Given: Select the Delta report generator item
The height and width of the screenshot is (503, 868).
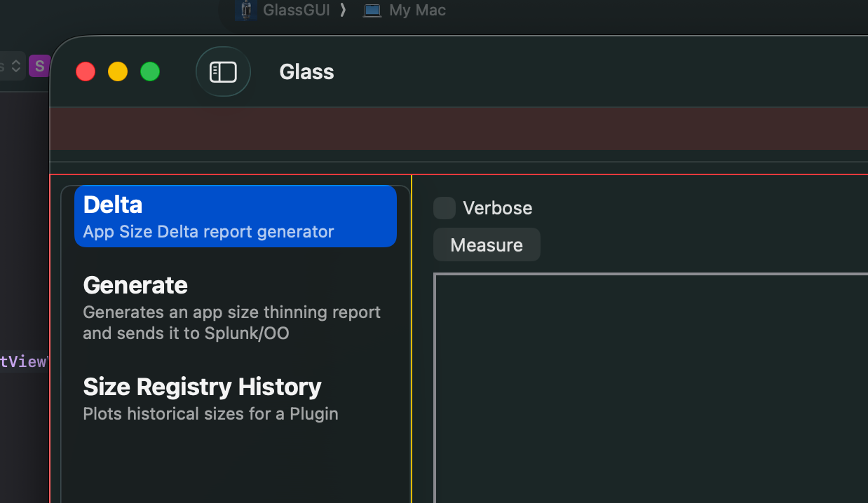Looking at the screenshot, I should point(236,216).
